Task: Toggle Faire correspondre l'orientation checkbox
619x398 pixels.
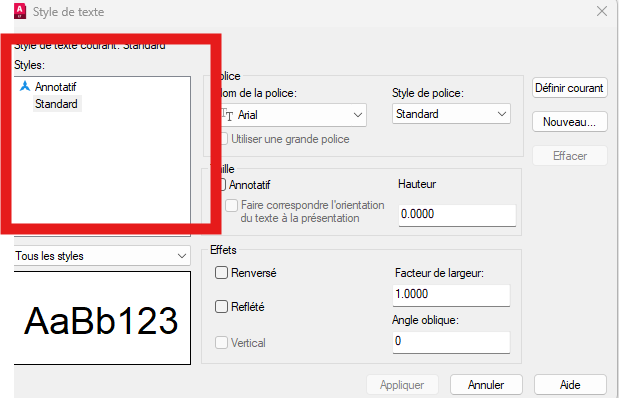Action: tap(231, 205)
